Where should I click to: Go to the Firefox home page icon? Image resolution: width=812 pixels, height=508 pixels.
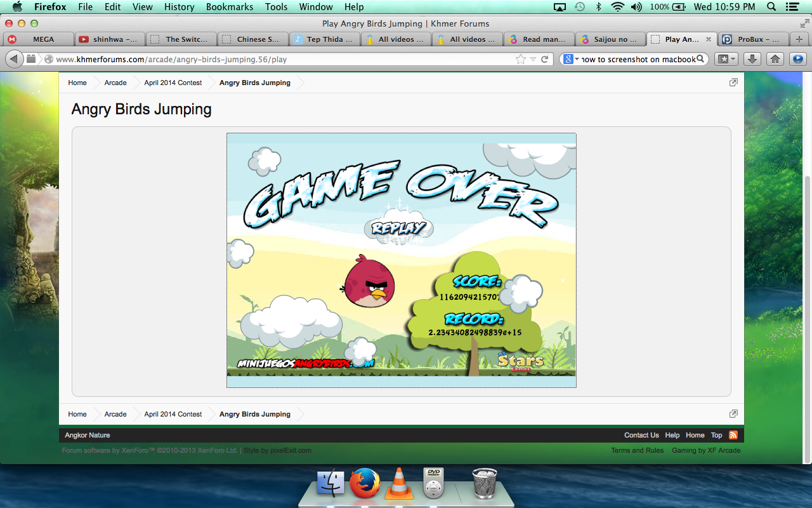tap(775, 59)
